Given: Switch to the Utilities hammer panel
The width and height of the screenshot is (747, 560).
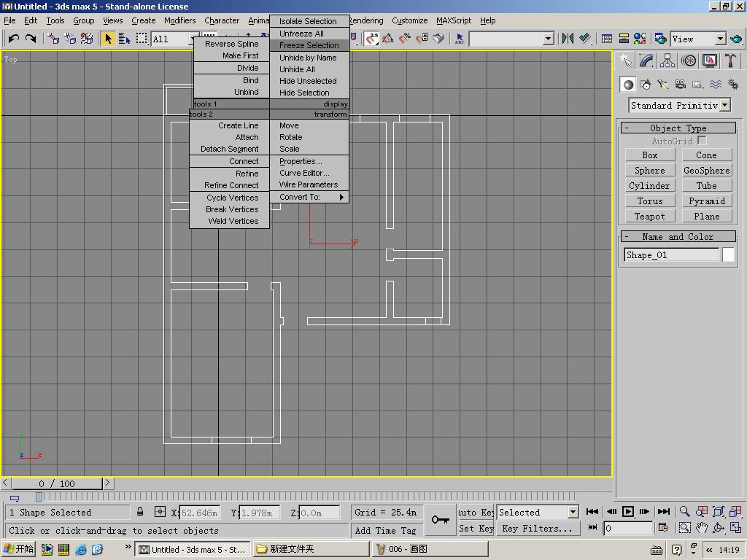Looking at the screenshot, I should pos(730,61).
